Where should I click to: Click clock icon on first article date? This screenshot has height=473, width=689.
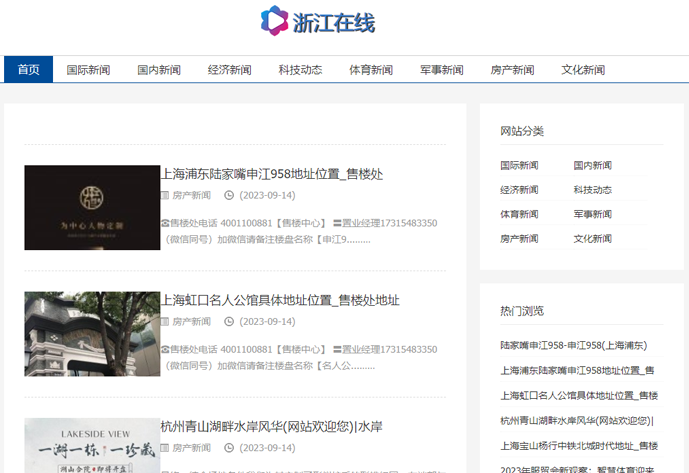[x=229, y=196]
